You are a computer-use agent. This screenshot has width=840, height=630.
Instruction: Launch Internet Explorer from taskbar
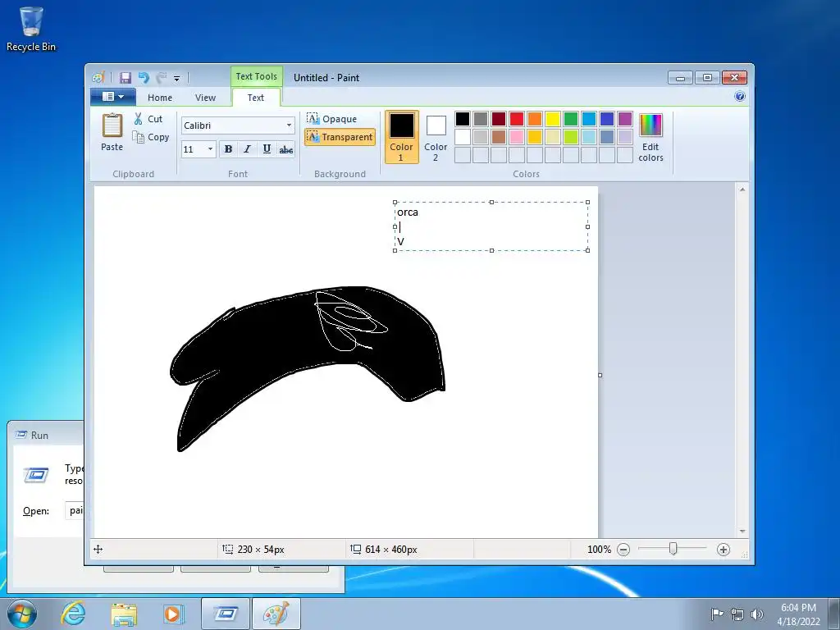coord(73,614)
